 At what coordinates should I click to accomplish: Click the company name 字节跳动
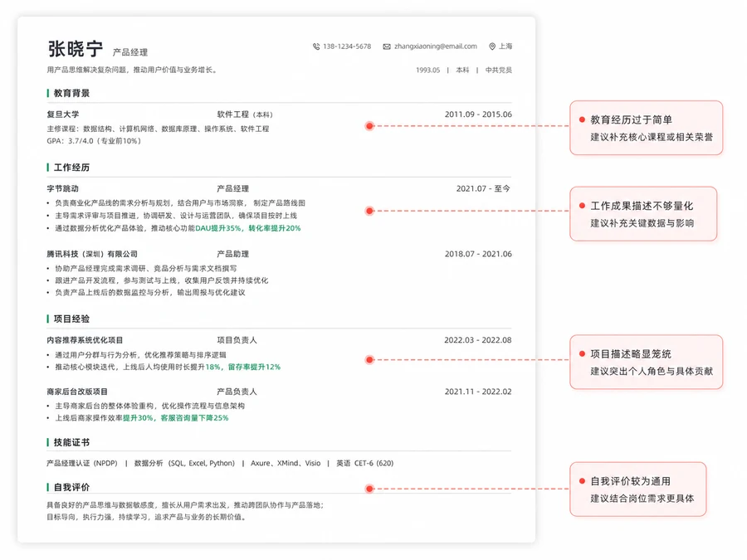tap(62, 188)
